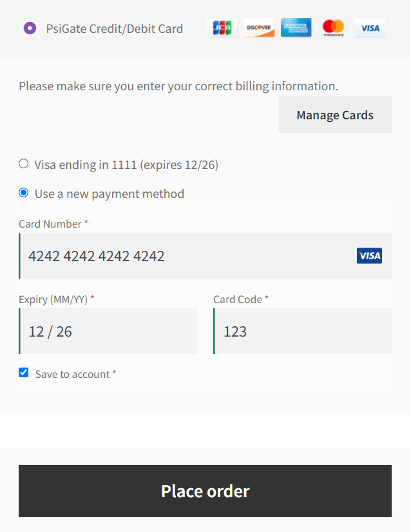Select Use a new payment method
The width and height of the screenshot is (411, 532).
23,193
